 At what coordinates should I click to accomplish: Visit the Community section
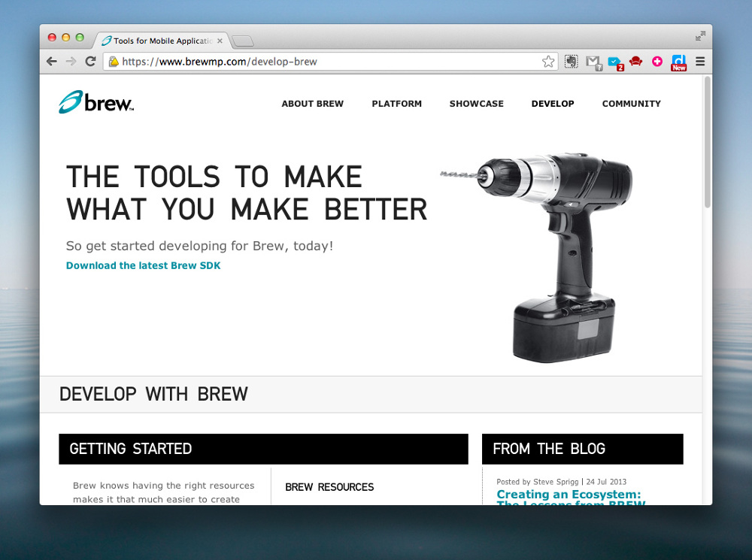pos(631,104)
